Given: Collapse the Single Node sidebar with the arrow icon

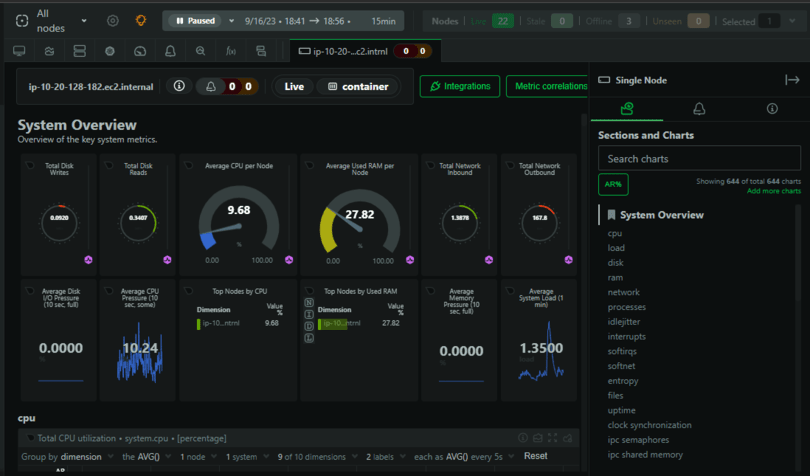Looking at the screenshot, I should tap(792, 80).
